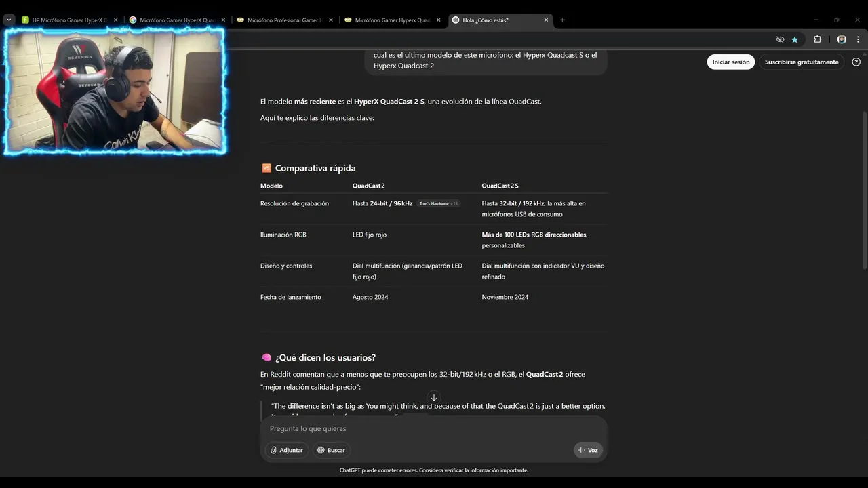Open the browser three-dot menu
Screen dimensions: 868x488
859,39
